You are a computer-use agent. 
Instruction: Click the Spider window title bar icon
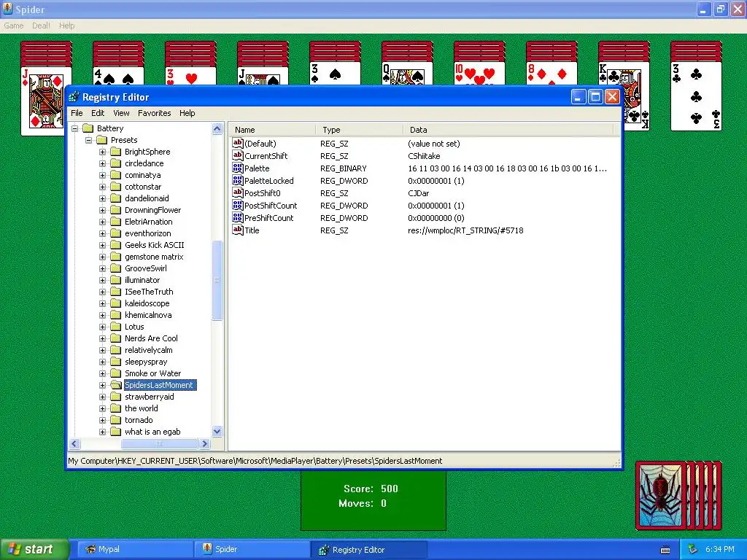7,9
